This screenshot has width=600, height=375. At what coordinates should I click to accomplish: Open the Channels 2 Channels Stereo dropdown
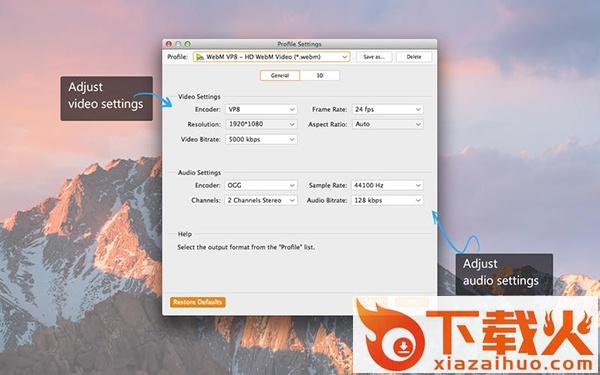point(261,200)
